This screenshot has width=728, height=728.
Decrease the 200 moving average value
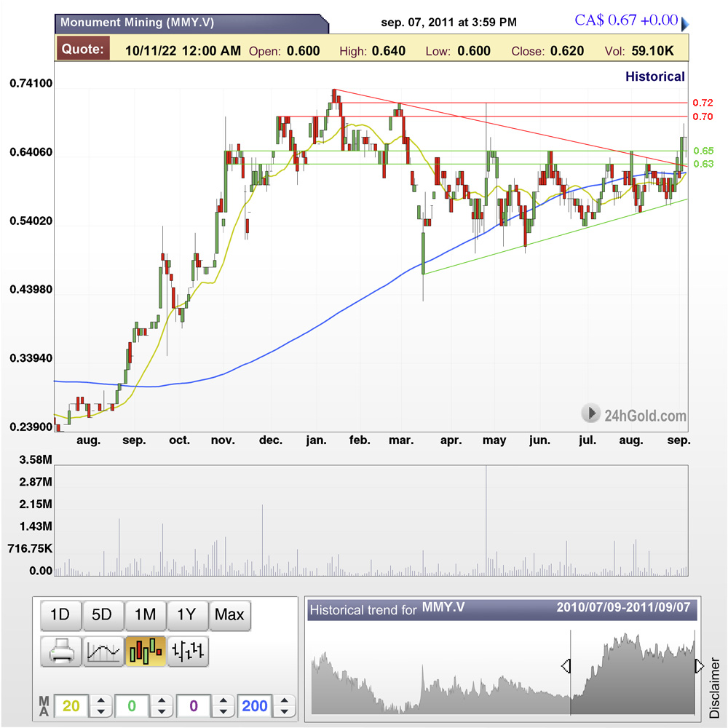point(285,712)
